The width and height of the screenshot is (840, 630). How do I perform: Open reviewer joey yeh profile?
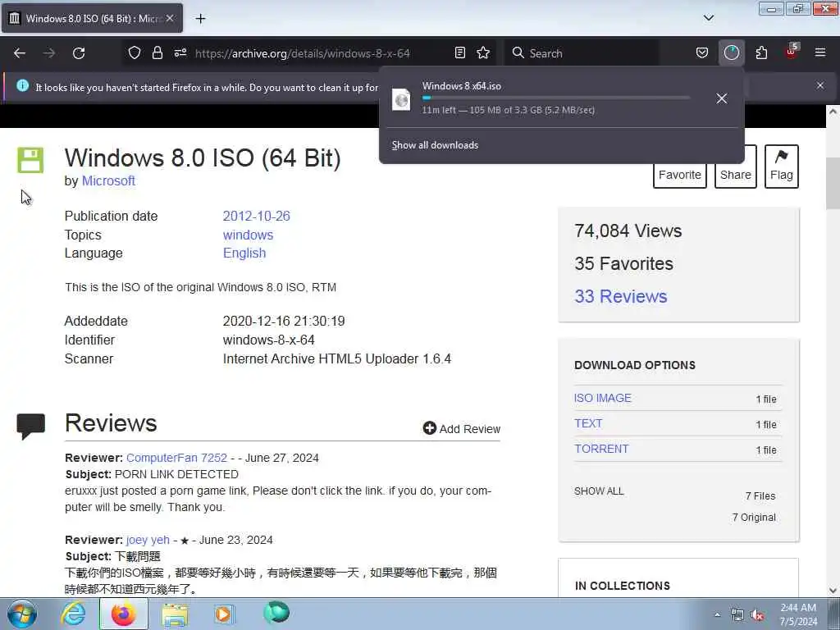[148, 540]
